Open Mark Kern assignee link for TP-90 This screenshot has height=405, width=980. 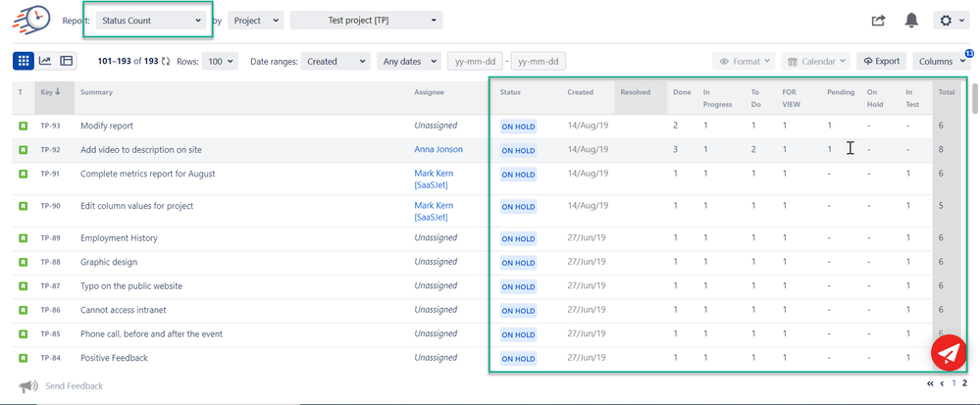click(x=434, y=211)
